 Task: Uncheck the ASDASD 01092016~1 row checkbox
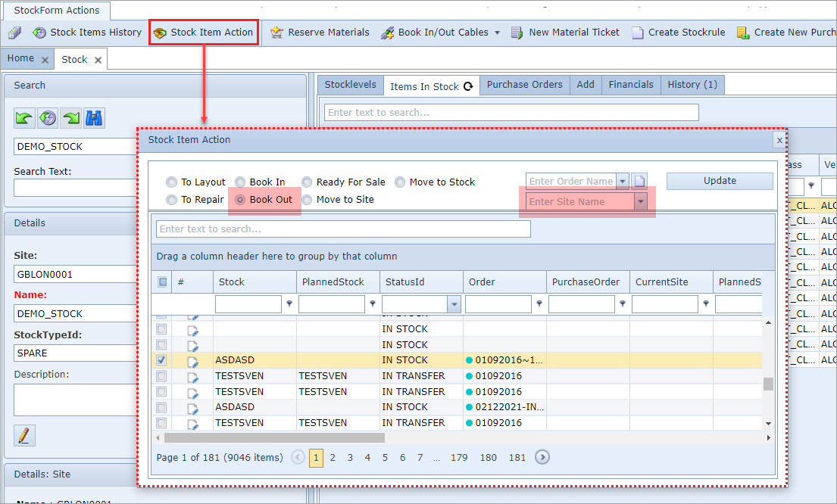point(161,360)
